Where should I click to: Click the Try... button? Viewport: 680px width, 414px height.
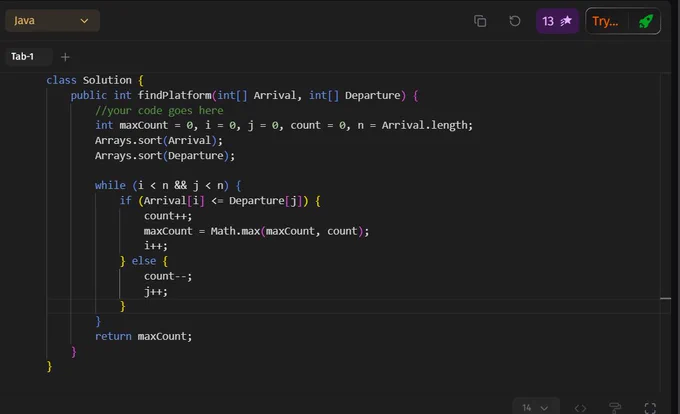(x=605, y=21)
